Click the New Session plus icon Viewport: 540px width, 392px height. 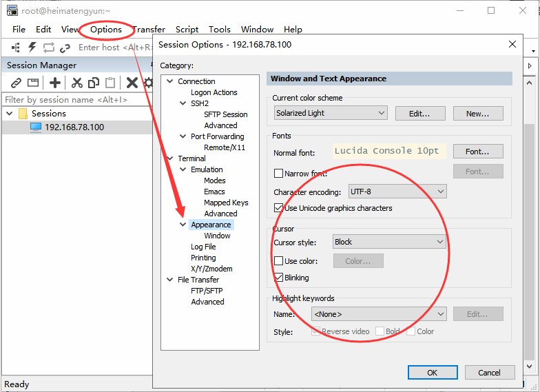(55, 83)
